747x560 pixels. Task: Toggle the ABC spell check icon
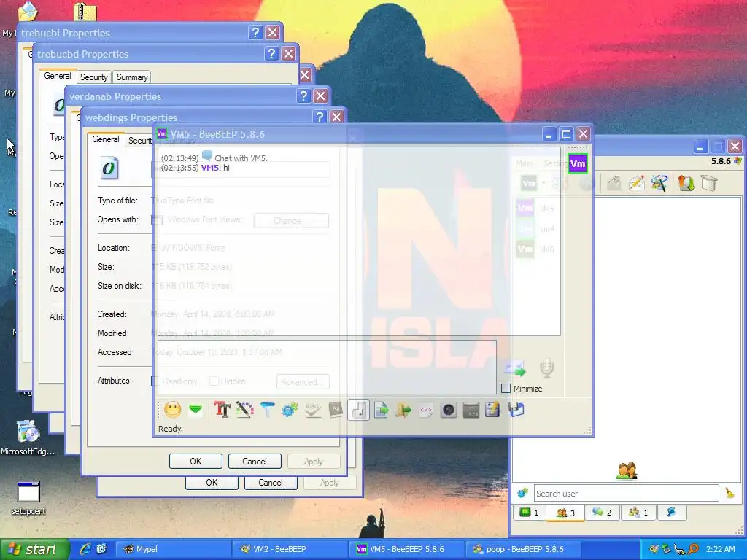[x=312, y=410]
